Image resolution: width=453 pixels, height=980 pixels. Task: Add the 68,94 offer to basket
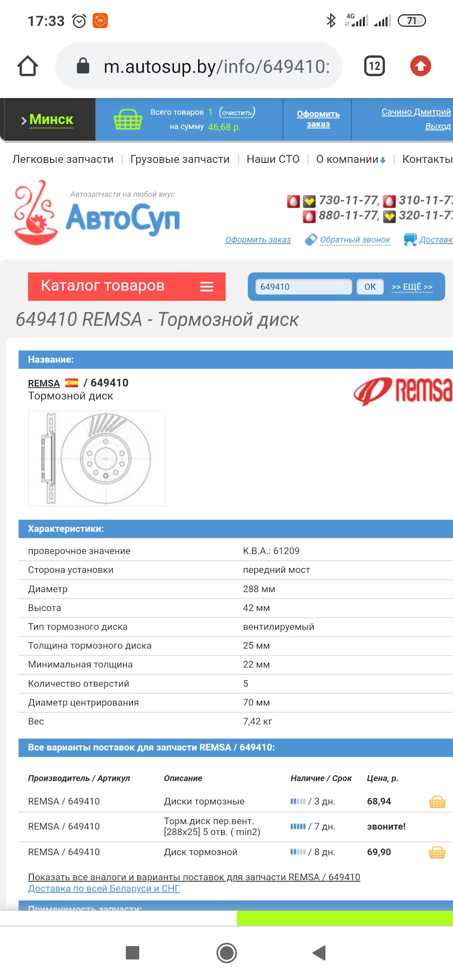click(437, 801)
